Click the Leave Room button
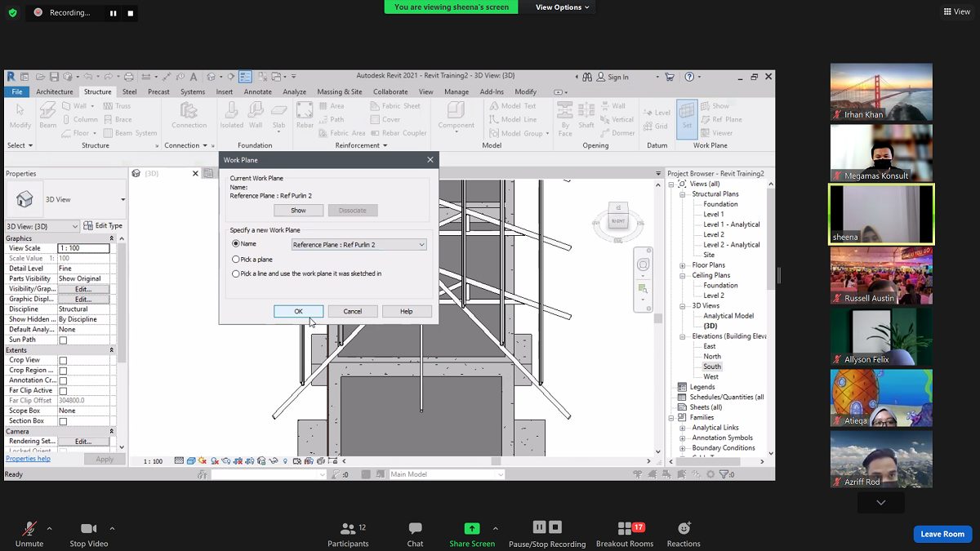The image size is (980, 551). [942, 534]
